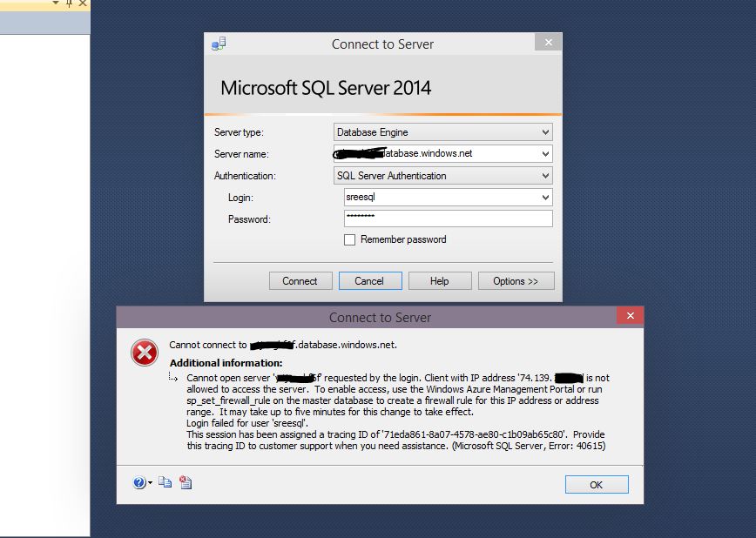Click the Cancel button

point(368,281)
